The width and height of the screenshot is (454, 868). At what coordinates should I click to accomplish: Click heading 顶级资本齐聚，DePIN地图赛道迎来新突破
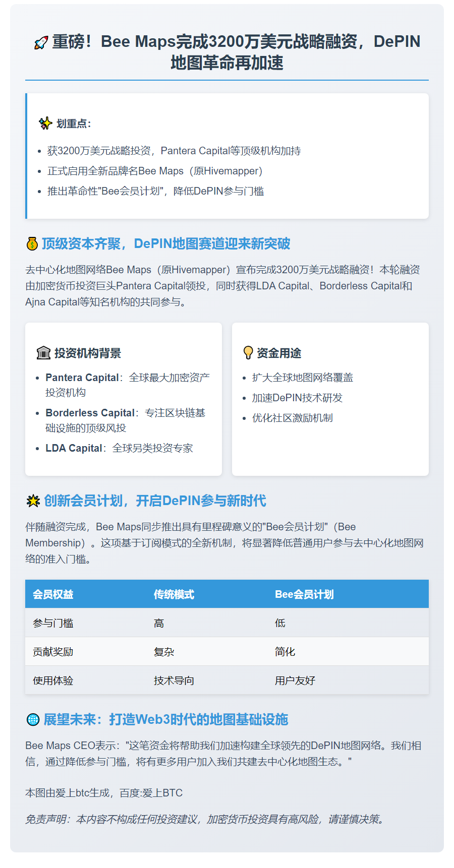pyautogui.click(x=166, y=244)
